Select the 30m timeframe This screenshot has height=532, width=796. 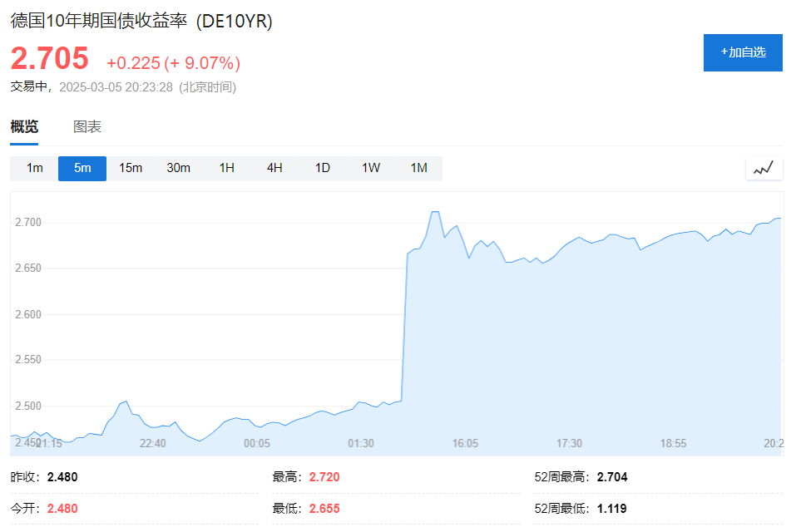[x=179, y=167]
